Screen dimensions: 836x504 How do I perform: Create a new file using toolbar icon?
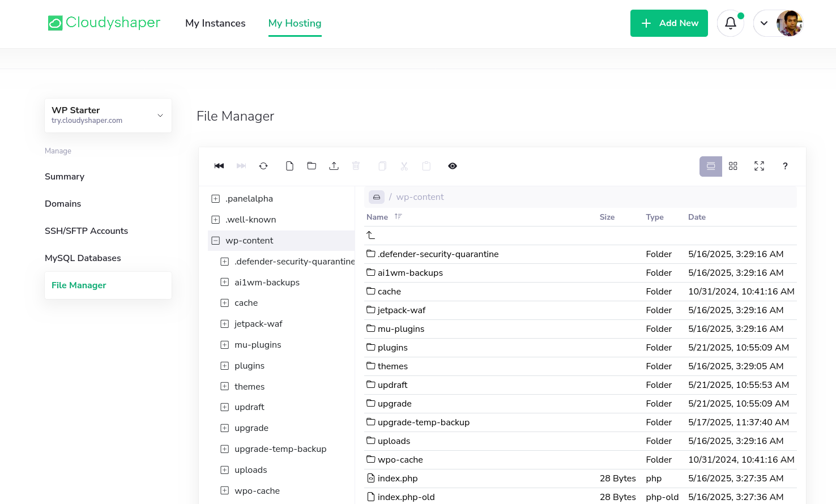[x=289, y=165]
